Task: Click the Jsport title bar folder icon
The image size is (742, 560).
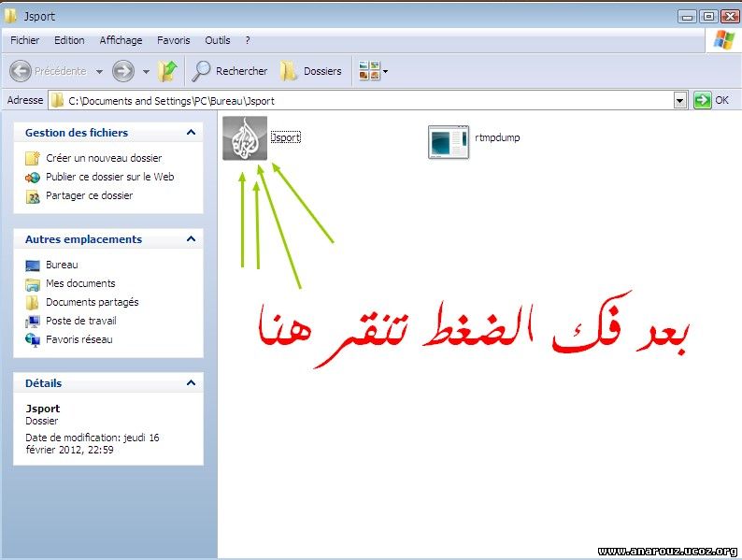Action: click(11, 16)
